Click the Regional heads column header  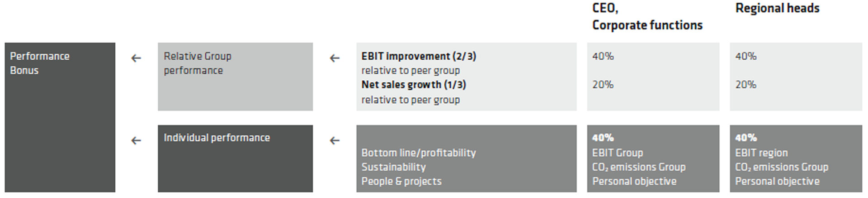coord(777,8)
